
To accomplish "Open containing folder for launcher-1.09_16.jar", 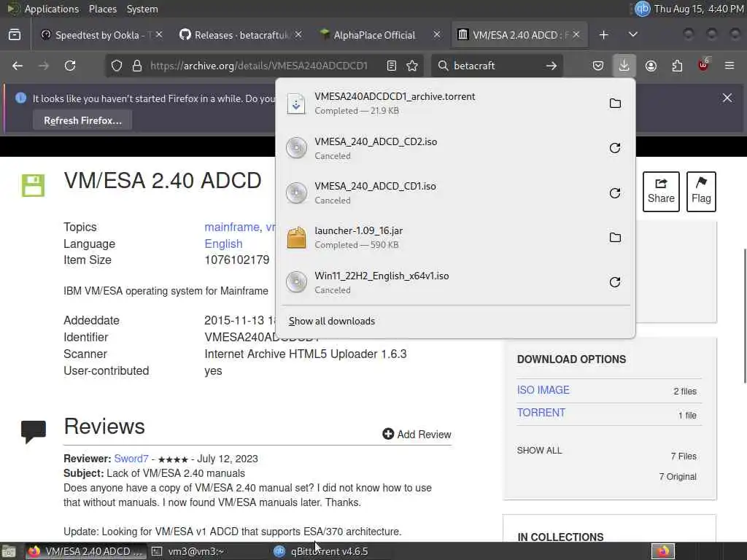I will coord(615,238).
